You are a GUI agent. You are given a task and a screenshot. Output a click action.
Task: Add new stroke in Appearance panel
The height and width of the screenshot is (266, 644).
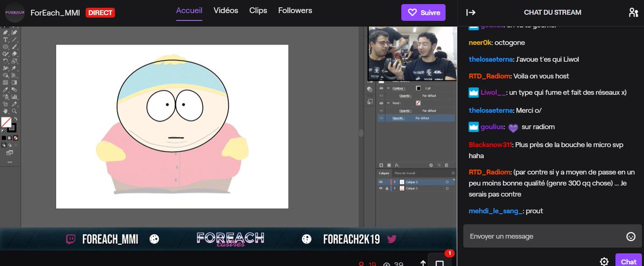pyautogui.click(x=381, y=166)
